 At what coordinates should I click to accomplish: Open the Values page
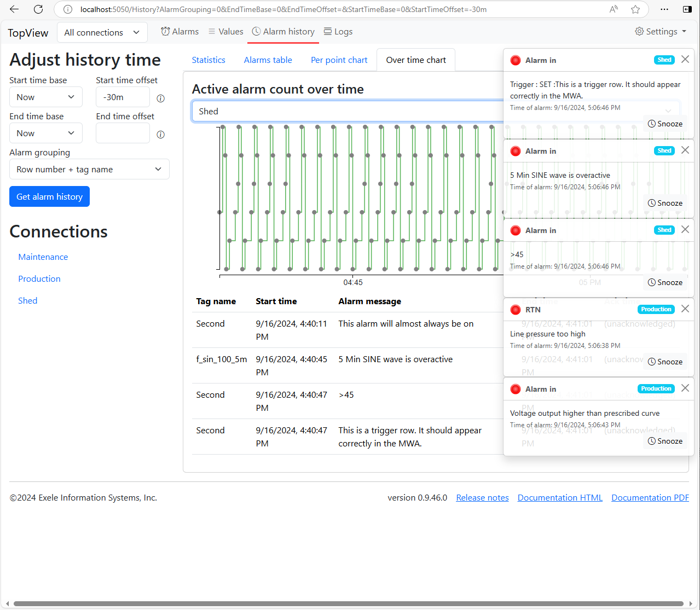coord(225,32)
